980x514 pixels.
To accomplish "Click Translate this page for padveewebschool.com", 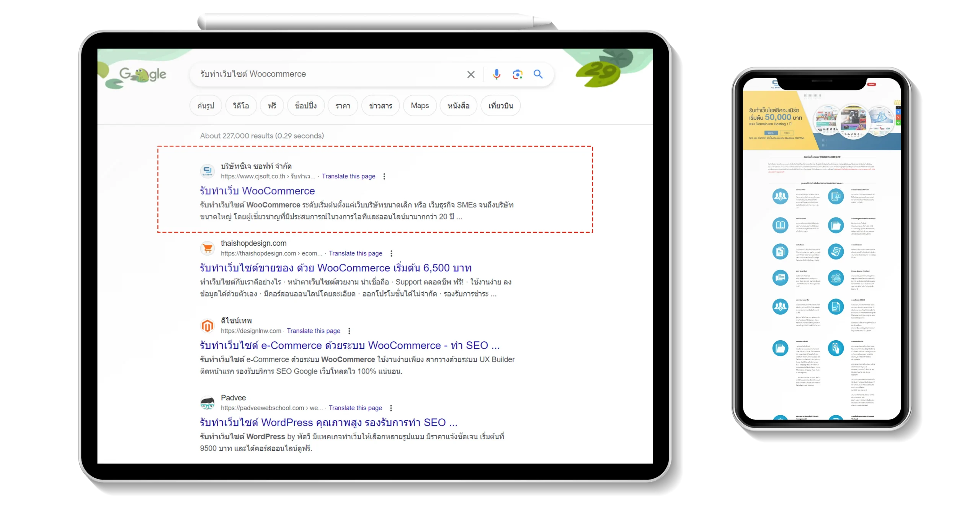I will coord(355,408).
